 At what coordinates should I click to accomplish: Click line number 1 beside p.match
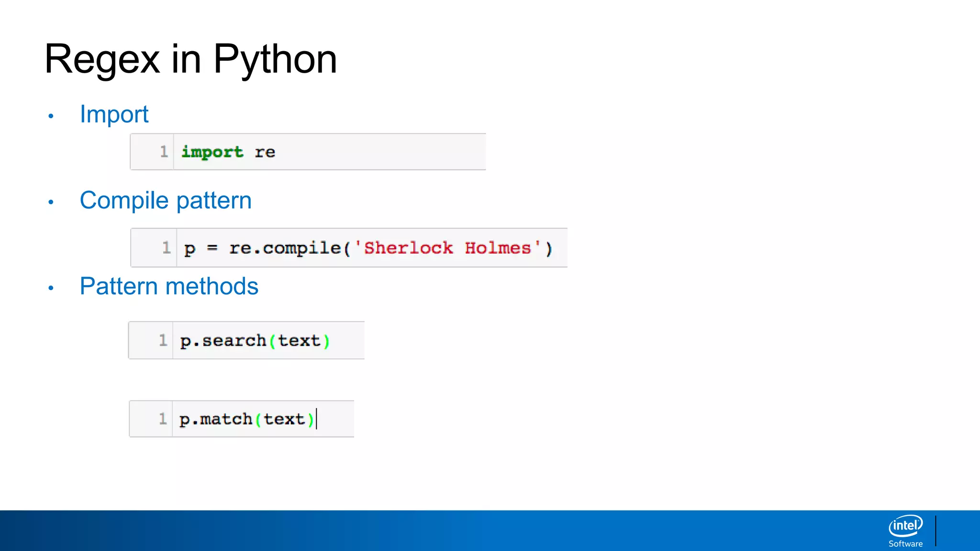click(163, 419)
